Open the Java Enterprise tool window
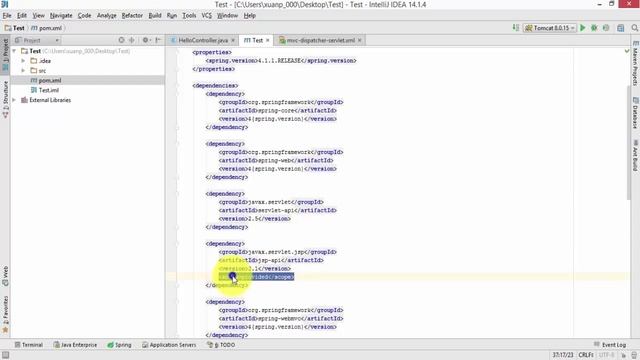The width and height of the screenshot is (640, 360). pyautogui.click(x=76, y=345)
